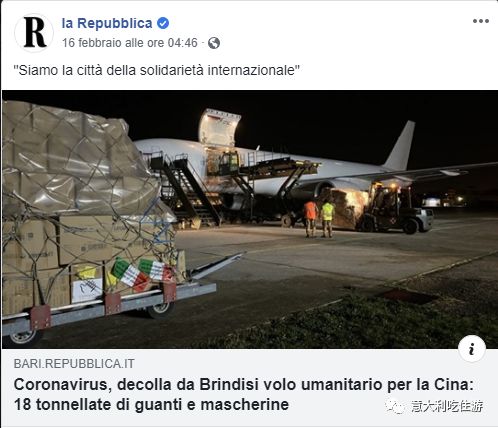
Task: Click the Italian flags on cargo pallet
Action: click(142, 274)
